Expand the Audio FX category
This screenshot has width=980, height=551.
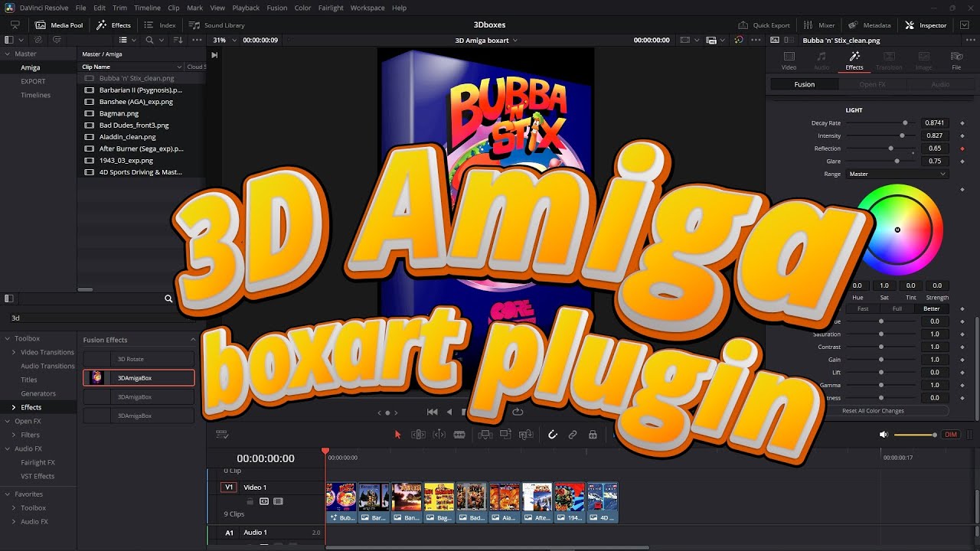[7, 448]
